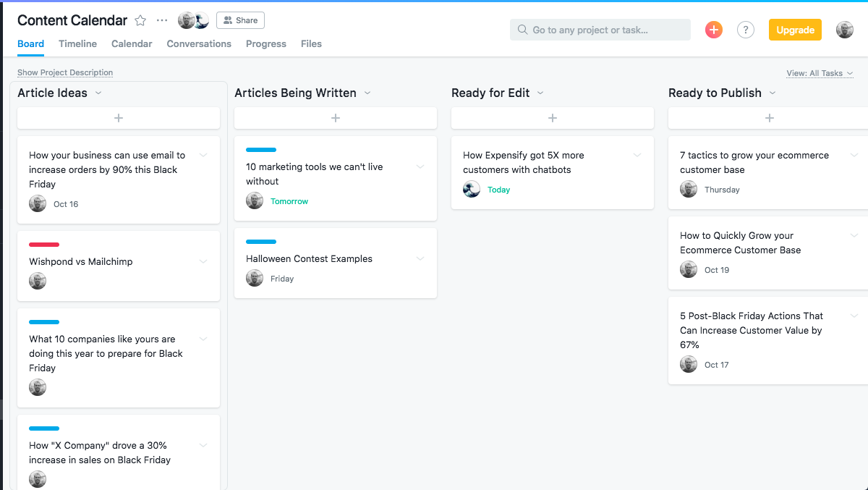Click the project member avatars beside Share
This screenshot has height=490, width=868.
[194, 20]
